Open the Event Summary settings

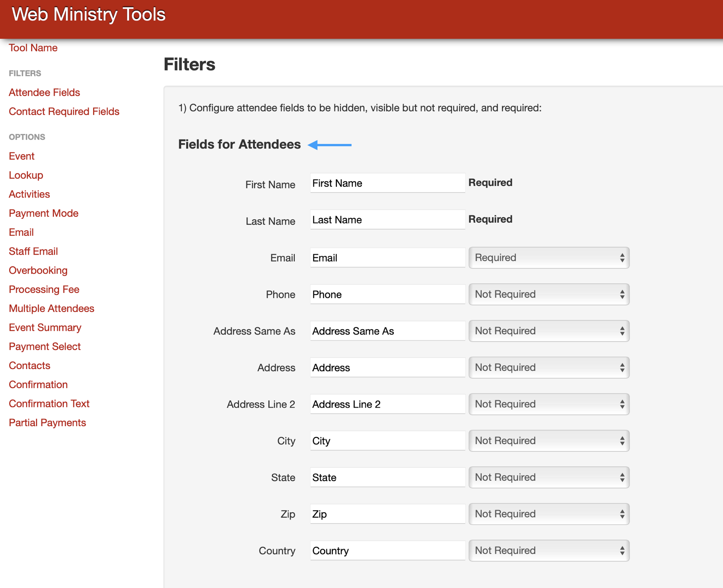45,327
